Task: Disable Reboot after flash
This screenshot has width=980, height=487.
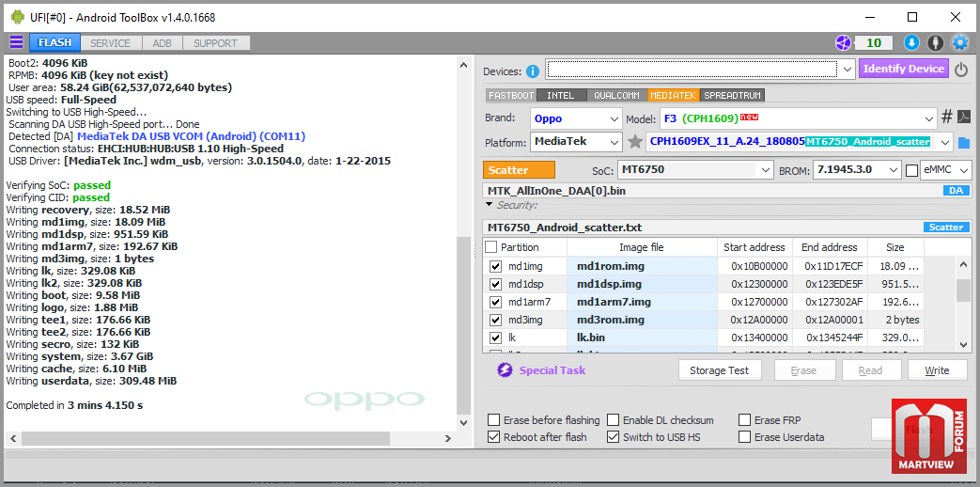Action: (493, 437)
